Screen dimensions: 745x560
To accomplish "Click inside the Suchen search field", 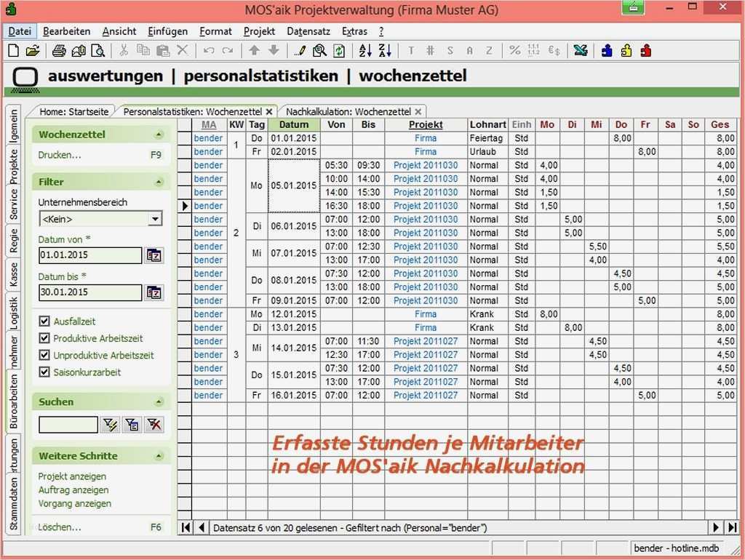I will (68, 424).
